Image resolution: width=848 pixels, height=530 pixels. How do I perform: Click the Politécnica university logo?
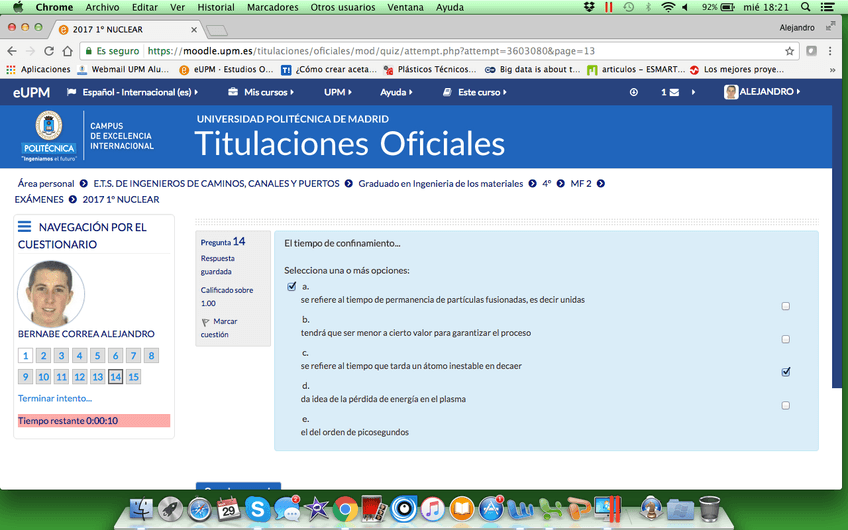pyautogui.click(x=48, y=137)
